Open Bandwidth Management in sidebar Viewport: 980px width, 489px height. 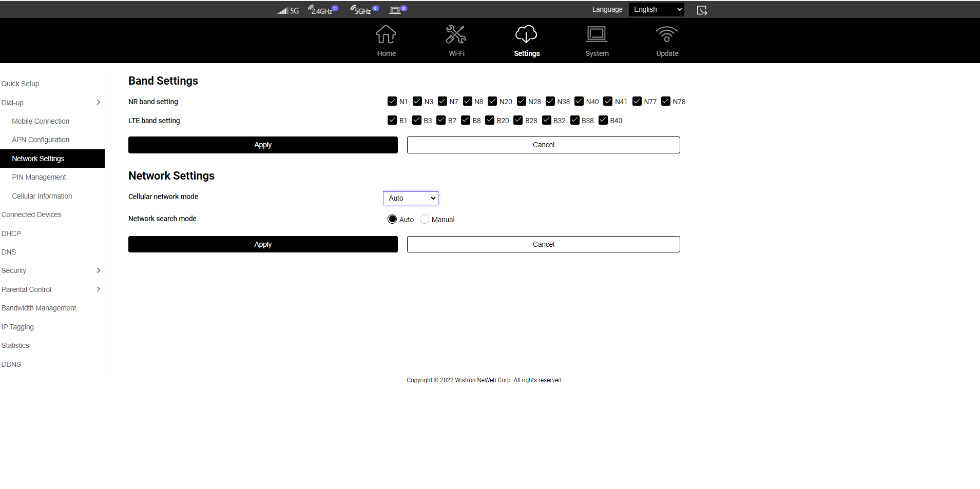pos(39,308)
